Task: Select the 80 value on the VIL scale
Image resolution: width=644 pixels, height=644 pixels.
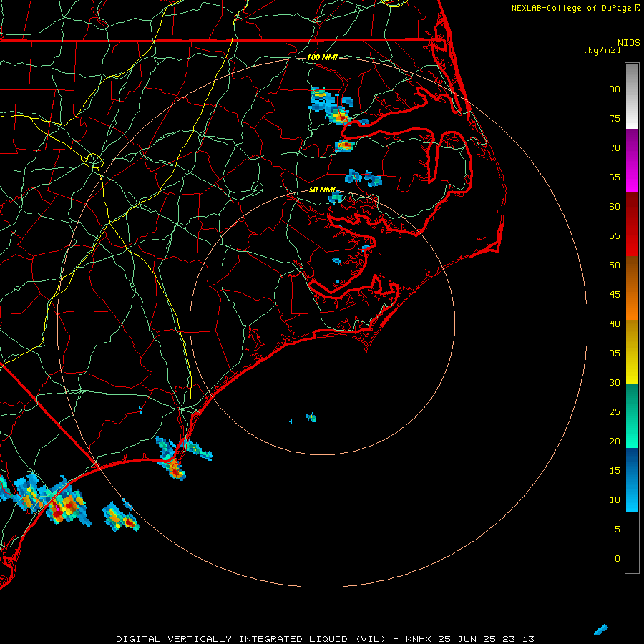Action: point(615,89)
